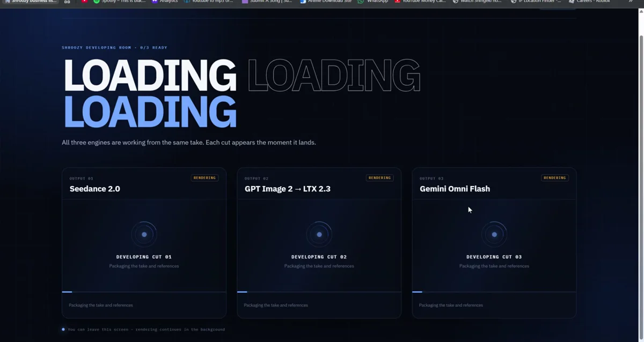The image size is (644, 342).
Task: Click the DEVELOPING CUT 02 text
Action: click(x=319, y=257)
